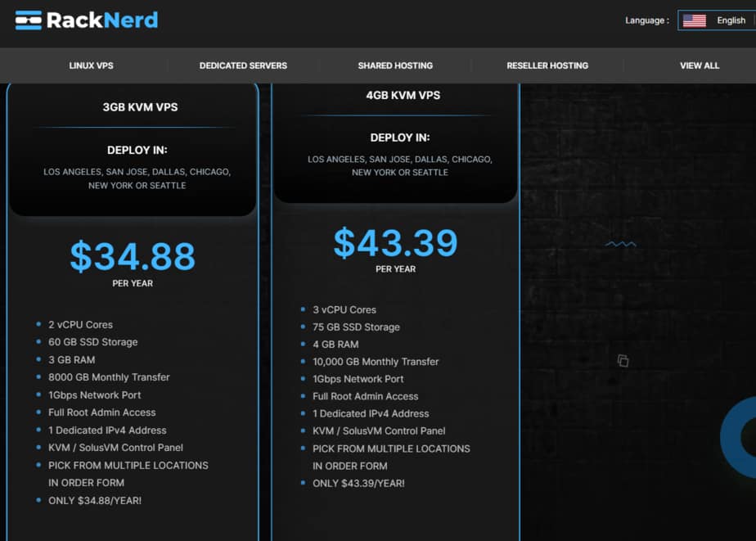
Task: Click "ONLY $43.39/YEAR!" list item
Action: point(358,483)
